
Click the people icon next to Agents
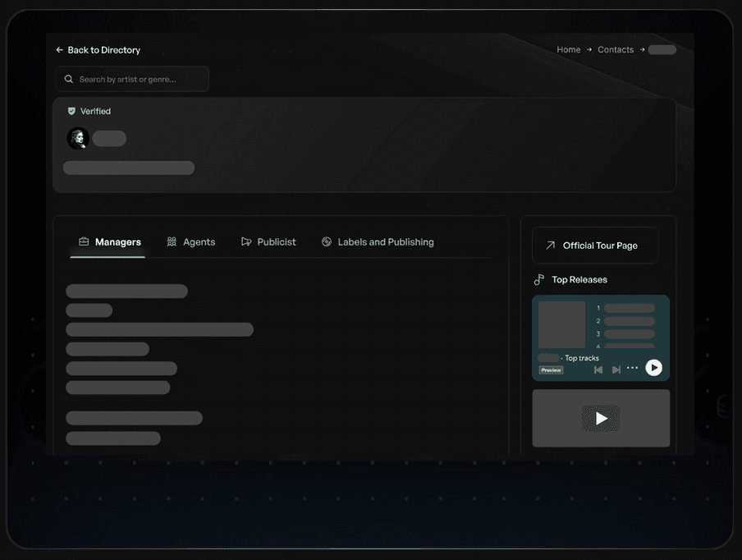tap(171, 241)
